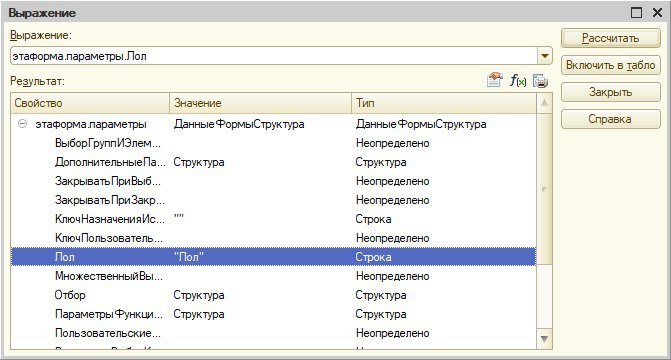
Task: Click Строка type in Лол row
Action: click(x=373, y=257)
